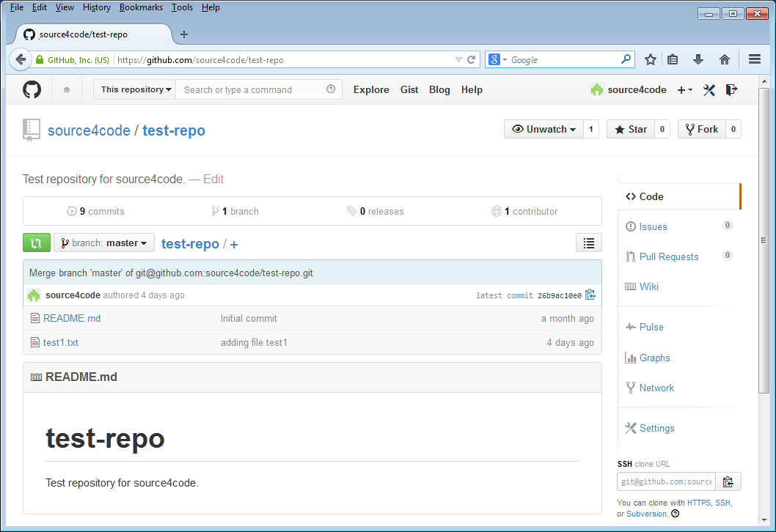Open Network in the sidebar
Image resolution: width=776 pixels, height=532 pixels.
click(x=656, y=388)
